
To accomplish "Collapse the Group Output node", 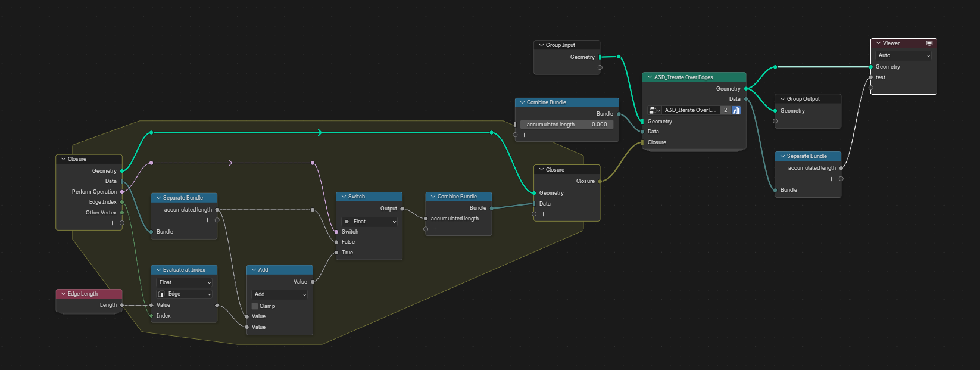I will point(782,99).
